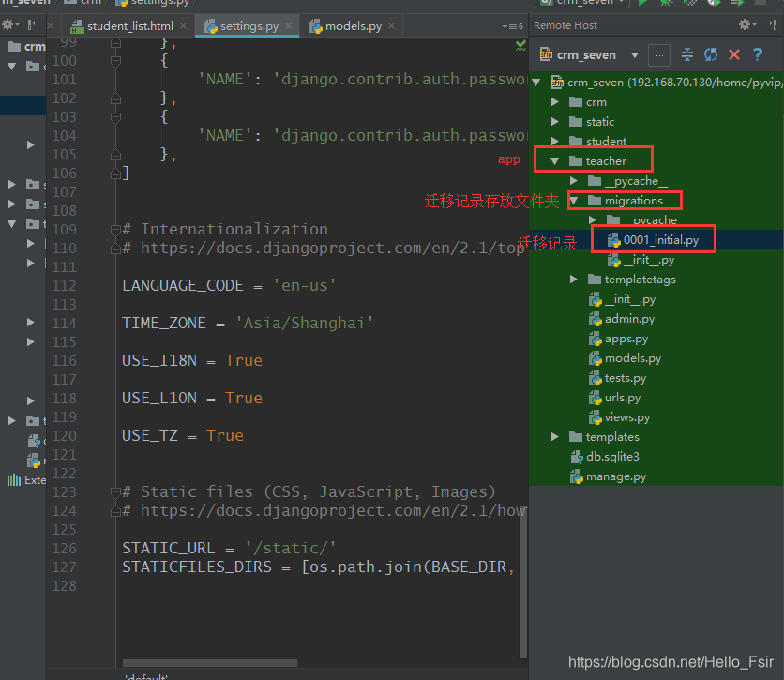Select admin.py in teacher app
This screenshot has width=784, height=680.
point(622,319)
